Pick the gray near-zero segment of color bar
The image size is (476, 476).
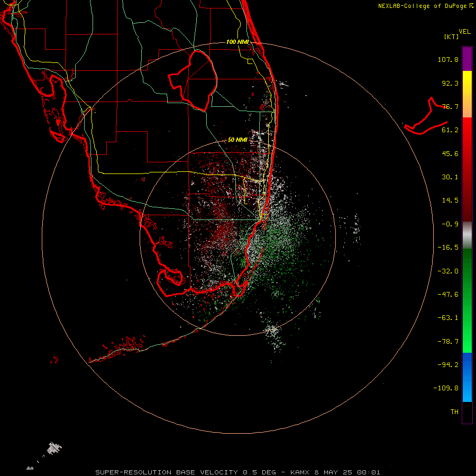[467, 235]
